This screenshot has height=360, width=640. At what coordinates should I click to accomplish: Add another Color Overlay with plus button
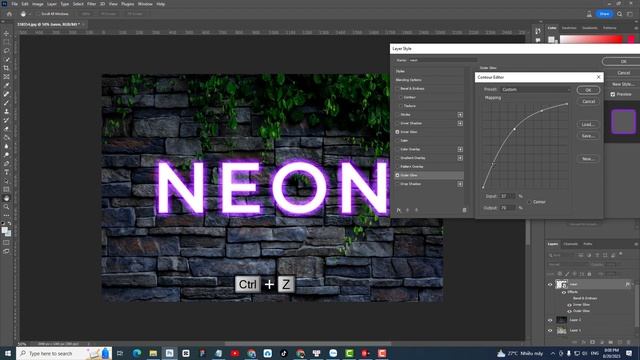pyautogui.click(x=460, y=149)
